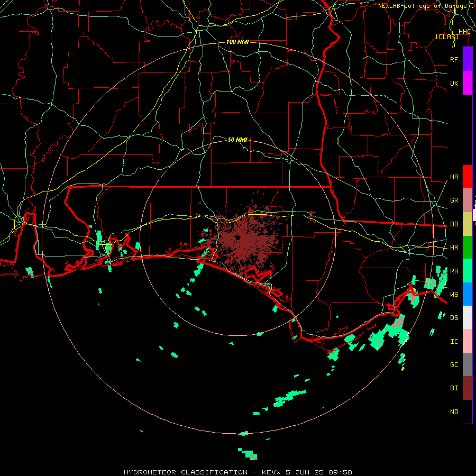Click the BD yellow legend swatch
Screen dimensions: 476x476
click(467, 224)
